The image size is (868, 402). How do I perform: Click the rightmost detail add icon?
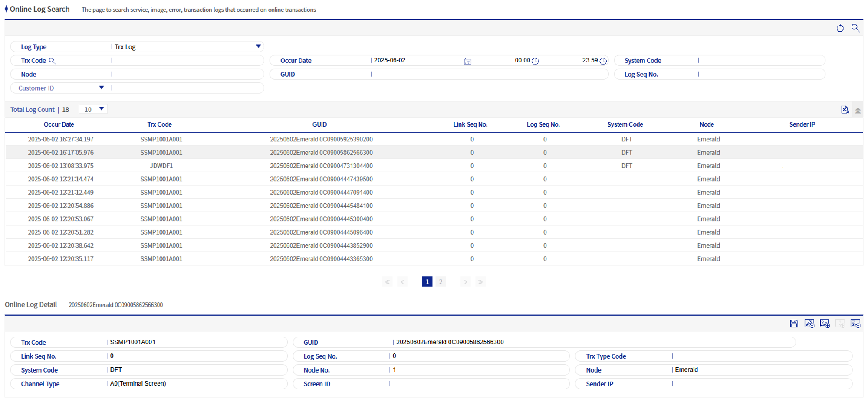856,323
